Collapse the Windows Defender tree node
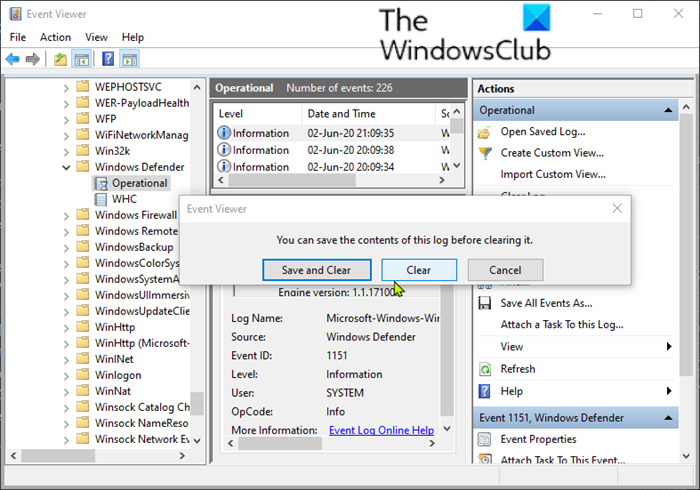 tap(66, 168)
